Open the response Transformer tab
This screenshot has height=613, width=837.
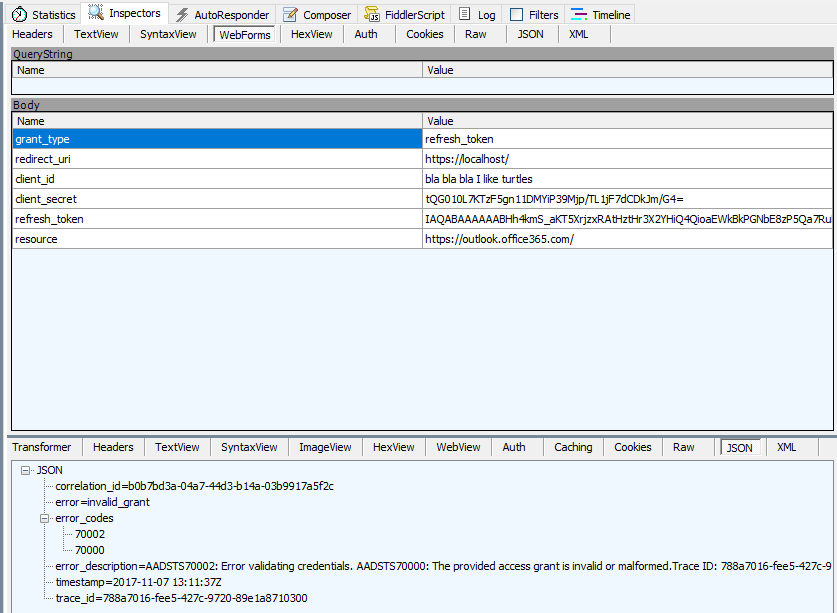tap(42, 447)
